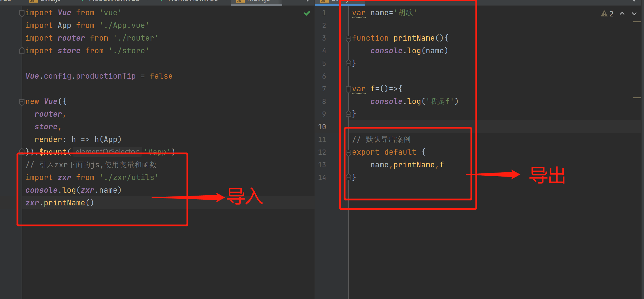Image resolution: width=644 pixels, height=299 pixels.
Task: Toggle fold marker at '}).$mount' line
Action: point(22,151)
